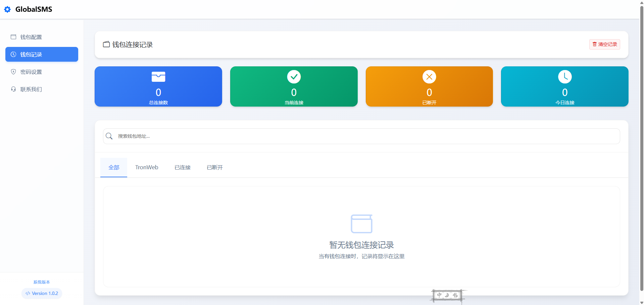
Task: Switch to the 已连接 tab
Action: pyautogui.click(x=183, y=167)
